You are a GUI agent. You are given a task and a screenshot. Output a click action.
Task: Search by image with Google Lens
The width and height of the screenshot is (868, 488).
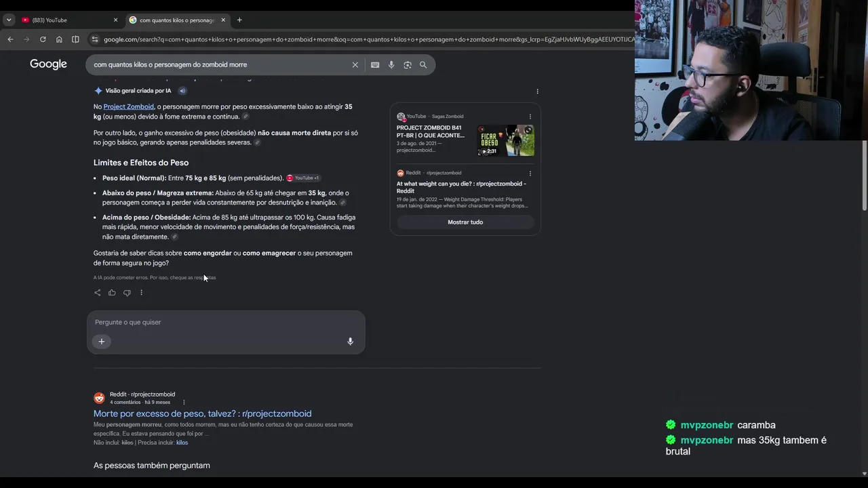[408, 65]
